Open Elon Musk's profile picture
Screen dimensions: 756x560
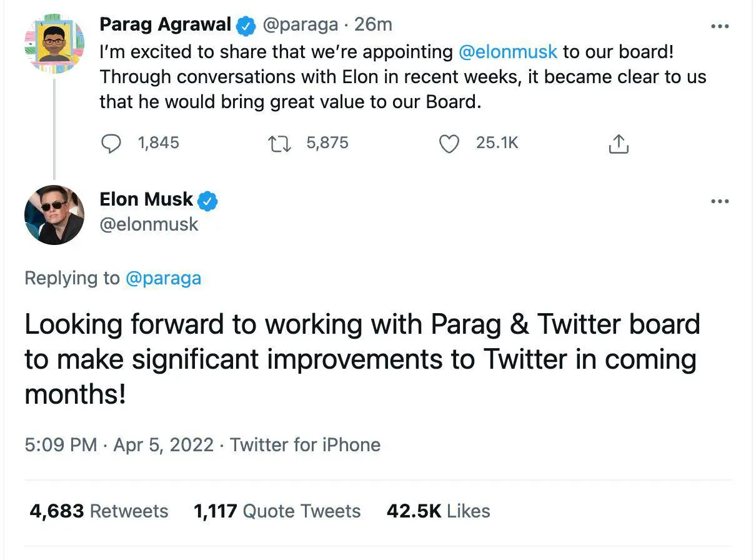pyautogui.click(x=54, y=214)
